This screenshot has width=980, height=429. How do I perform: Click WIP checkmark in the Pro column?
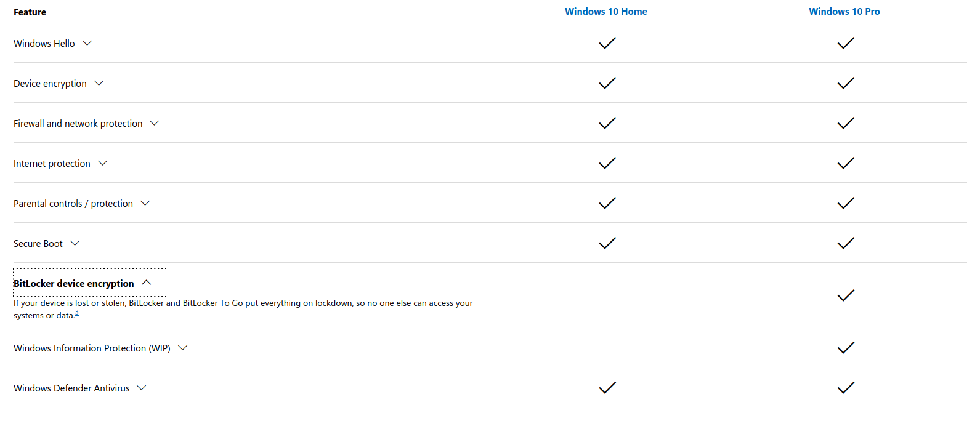point(846,348)
